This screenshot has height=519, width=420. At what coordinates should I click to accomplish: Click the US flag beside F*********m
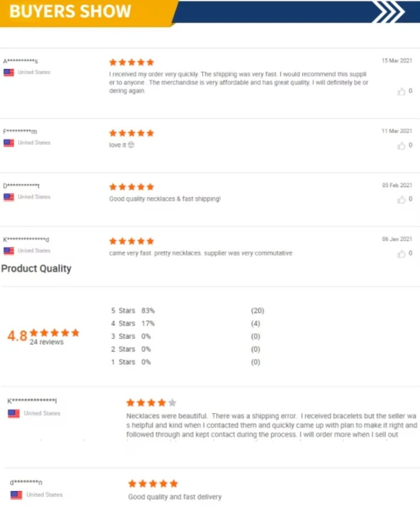pyautogui.click(x=8, y=143)
